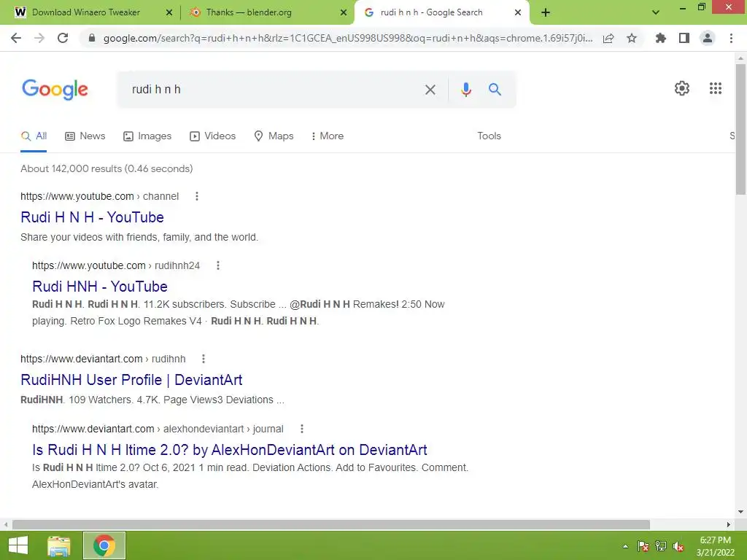Open a new browser tab
Viewport: 747px width, 560px height.
click(x=546, y=12)
